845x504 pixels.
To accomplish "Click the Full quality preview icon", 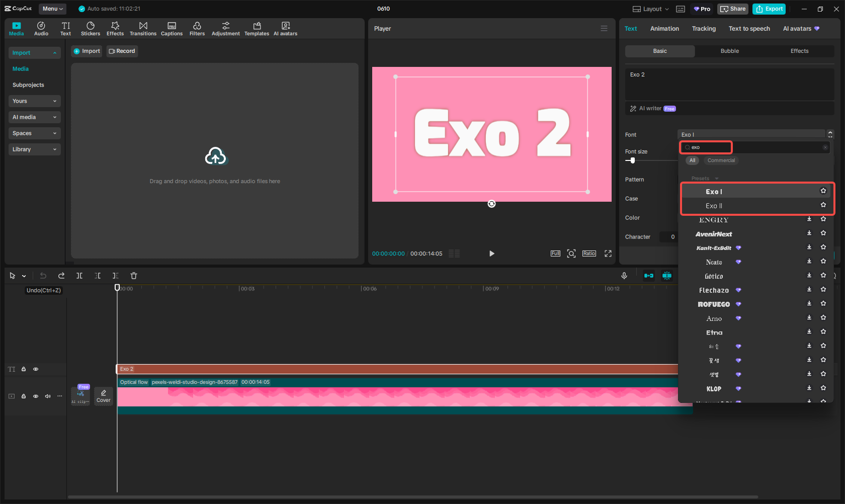I will tap(555, 254).
